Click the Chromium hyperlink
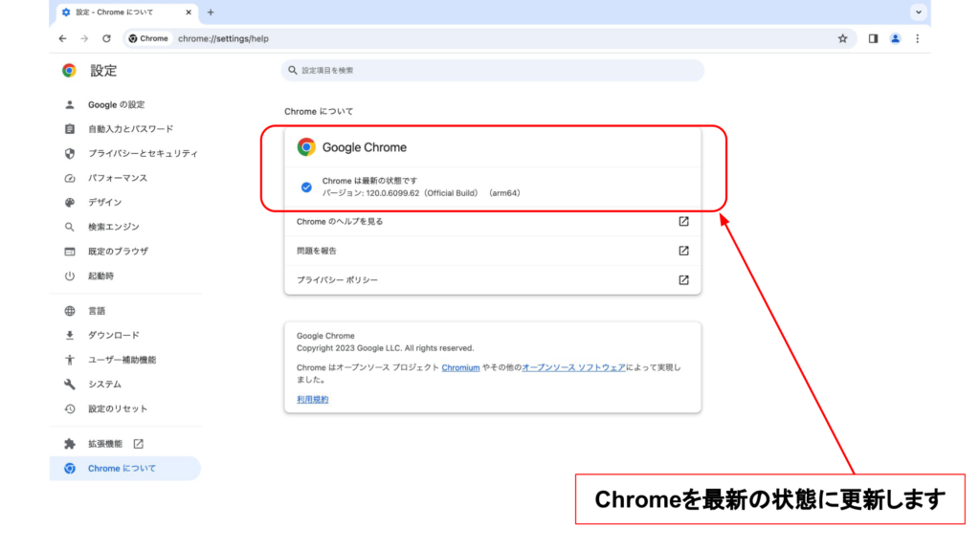Image resolution: width=980 pixels, height=551 pixels. pyautogui.click(x=460, y=367)
